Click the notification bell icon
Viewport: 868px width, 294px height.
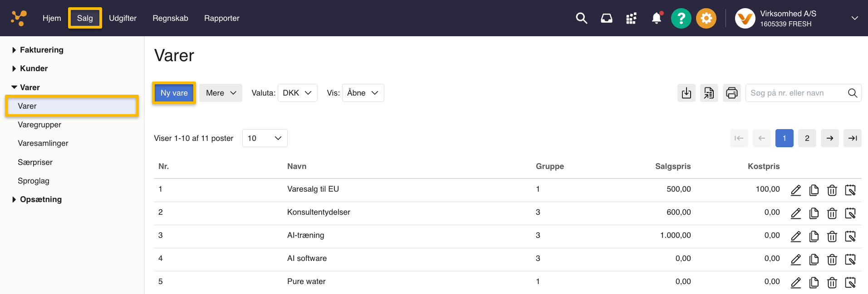(x=656, y=18)
